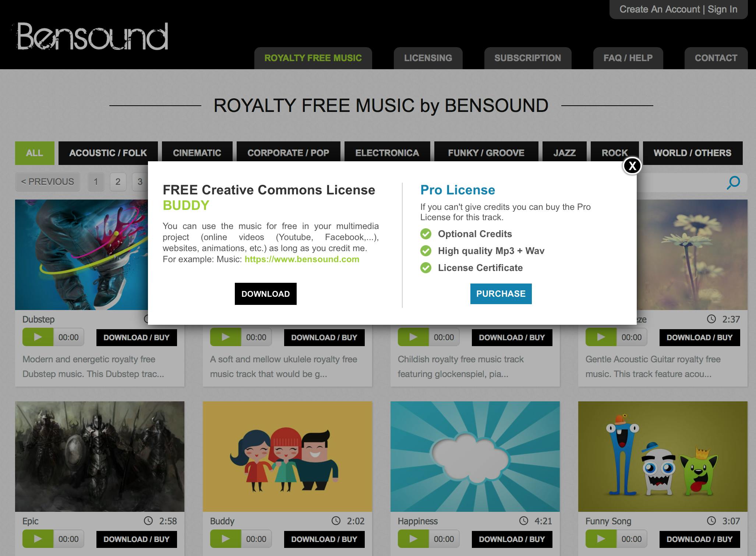Image resolution: width=756 pixels, height=556 pixels.
Task: Click the Optional Credits green checkmark
Action: (x=426, y=234)
